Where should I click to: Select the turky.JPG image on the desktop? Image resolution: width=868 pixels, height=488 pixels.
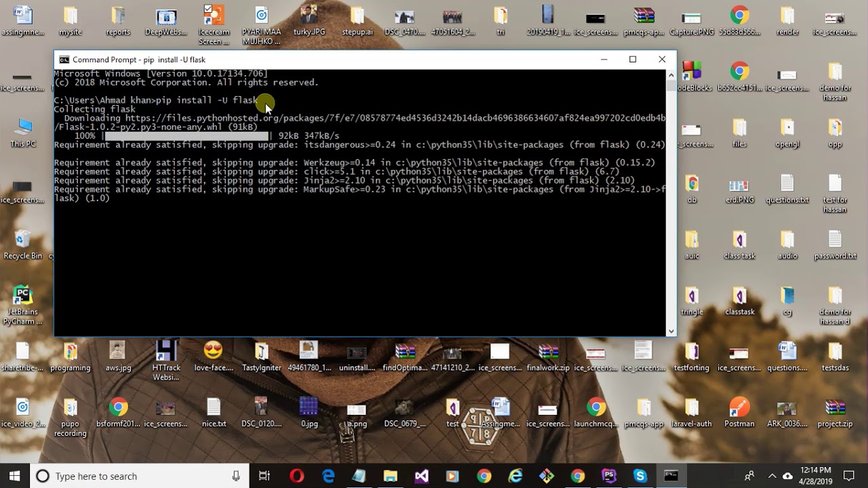(x=309, y=22)
